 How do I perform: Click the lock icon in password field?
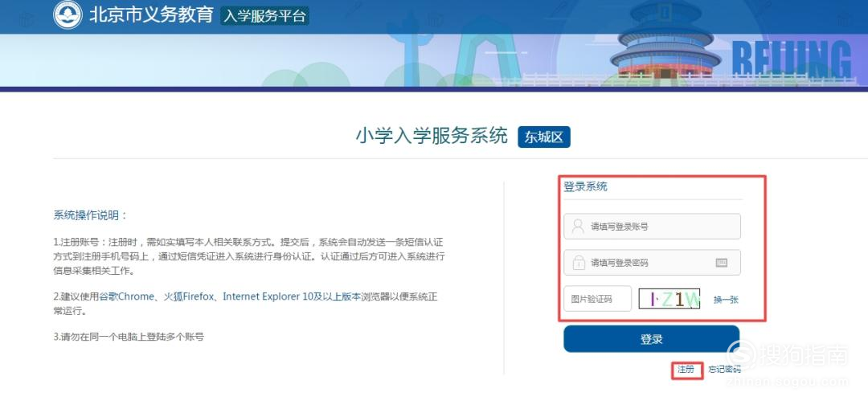[579, 262]
